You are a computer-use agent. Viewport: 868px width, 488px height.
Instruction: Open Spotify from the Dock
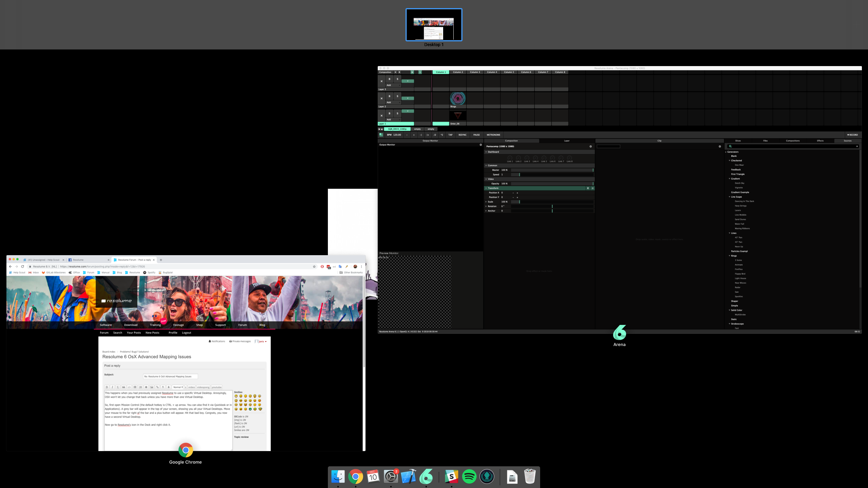pos(469,477)
